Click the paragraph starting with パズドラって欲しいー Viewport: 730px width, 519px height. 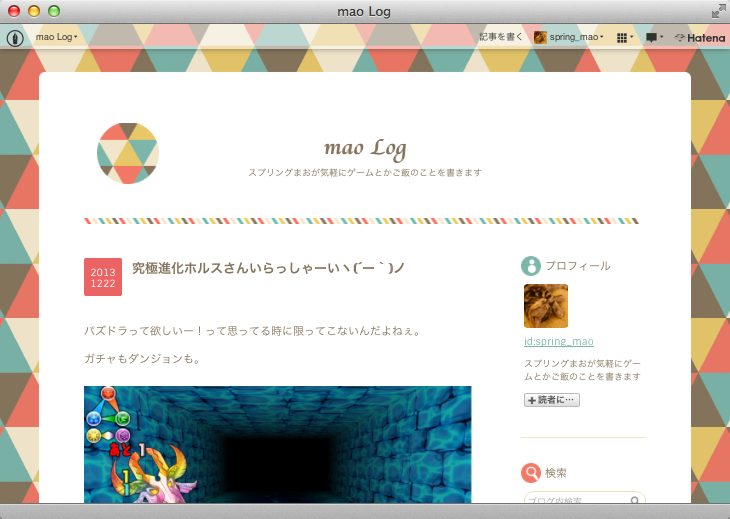click(x=252, y=331)
